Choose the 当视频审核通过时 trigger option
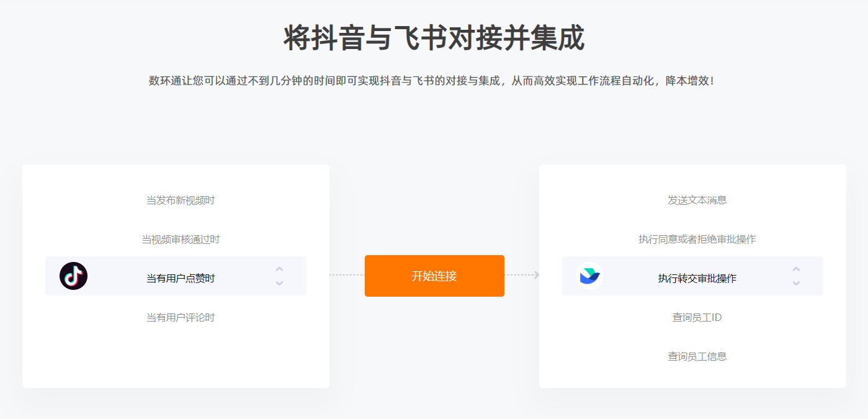This screenshot has width=868, height=419. pyautogui.click(x=181, y=239)
